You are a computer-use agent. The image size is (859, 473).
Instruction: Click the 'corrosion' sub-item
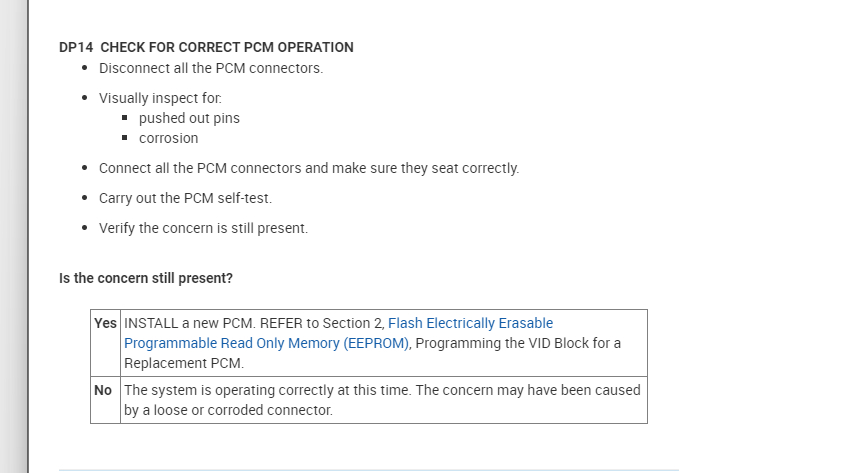tap(168, 138)
